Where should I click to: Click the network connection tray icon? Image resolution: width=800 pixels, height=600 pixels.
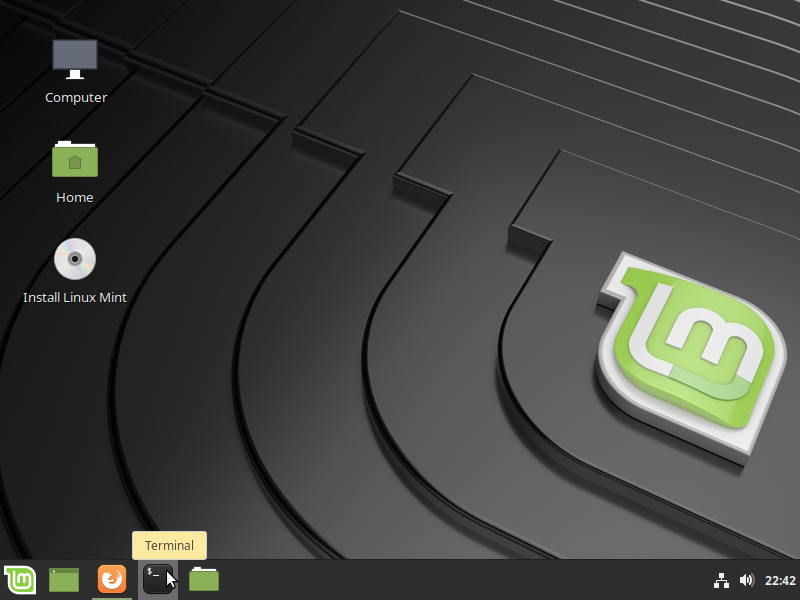pos(721,581)
